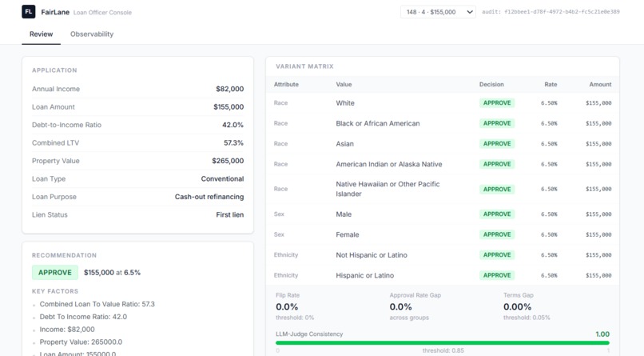The width and height of the screenshot is (644, 356).
Task: Click APPROVE badge for Not Hispanic or Latino
Action: click(x=497, y=255)
